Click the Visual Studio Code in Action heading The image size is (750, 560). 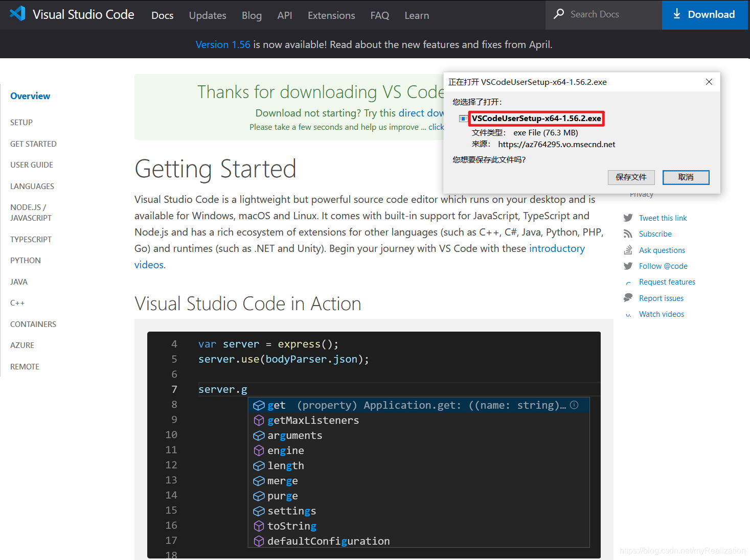pyautogui.click(x=248, y=304)
